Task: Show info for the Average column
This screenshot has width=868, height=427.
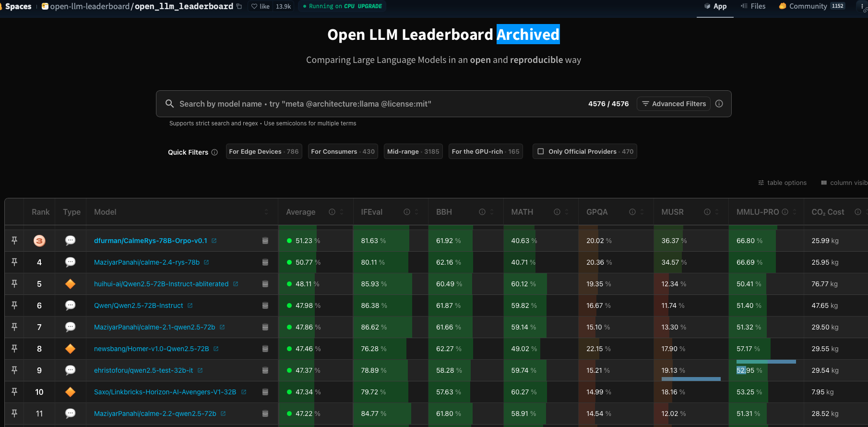Action: click(x=332, y=212)
